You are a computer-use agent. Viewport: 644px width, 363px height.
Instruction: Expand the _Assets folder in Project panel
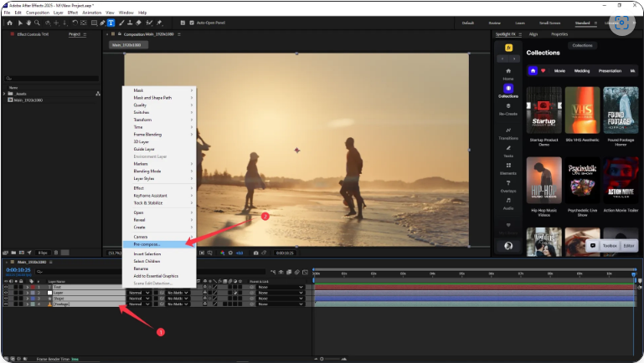(x=4, y=94)
